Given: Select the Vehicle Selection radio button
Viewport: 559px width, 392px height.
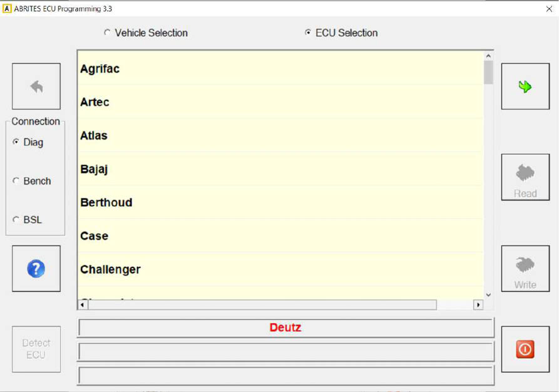Looking at the screenshot, I should (x=107, y=33).
